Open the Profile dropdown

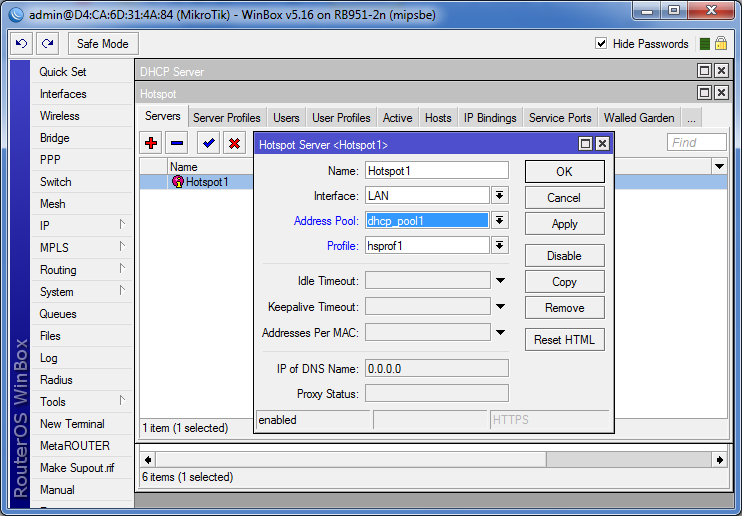click(499, 245)
